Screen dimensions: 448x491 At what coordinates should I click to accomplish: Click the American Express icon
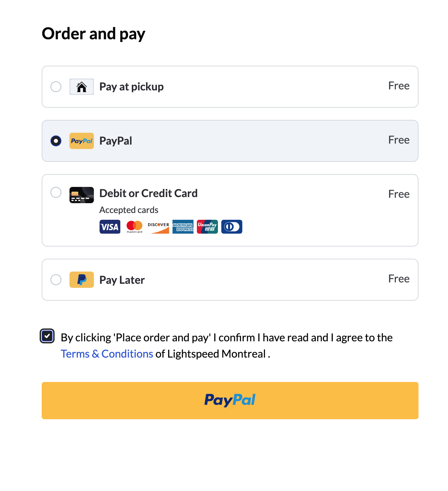click(x=183, y=227)
